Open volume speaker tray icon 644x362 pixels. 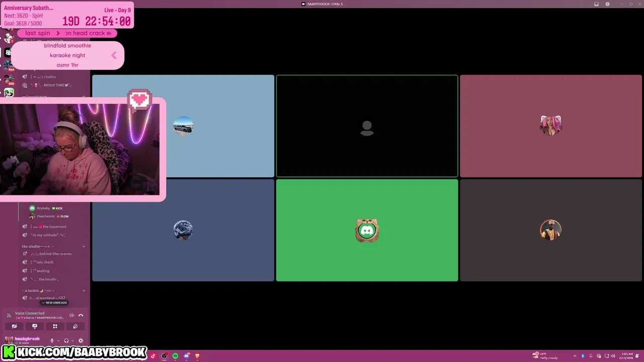(x=613, y=356)
